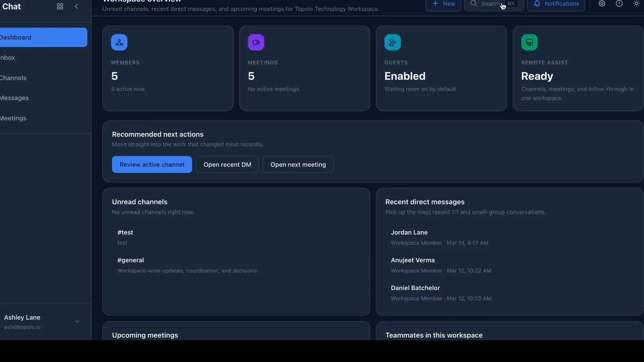This screenshot has width=644, height=362.
Task: Open the apps grid icon beside Chat
Action: click(x=60, y=6)
